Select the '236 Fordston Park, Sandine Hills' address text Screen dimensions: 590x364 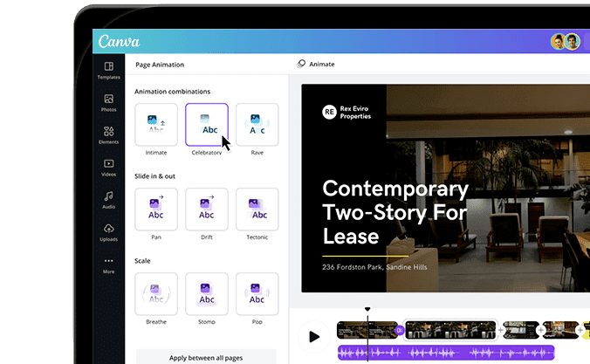coord(374,267)
